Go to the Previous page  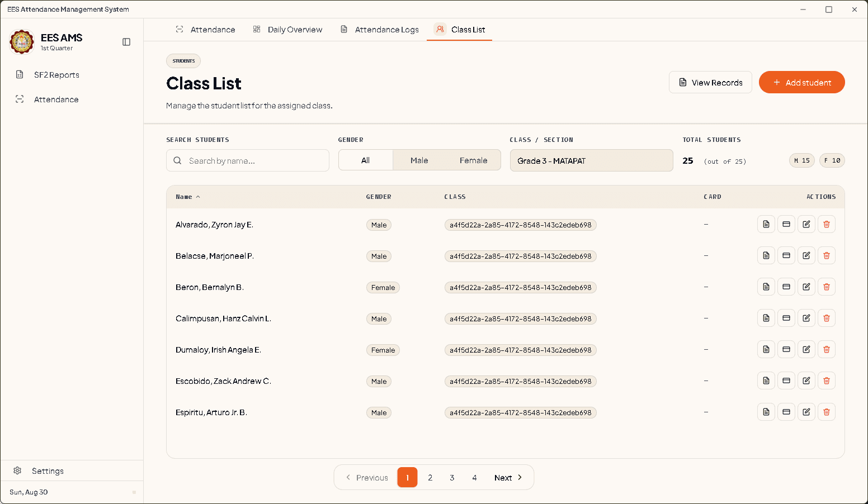pos(367,478)
